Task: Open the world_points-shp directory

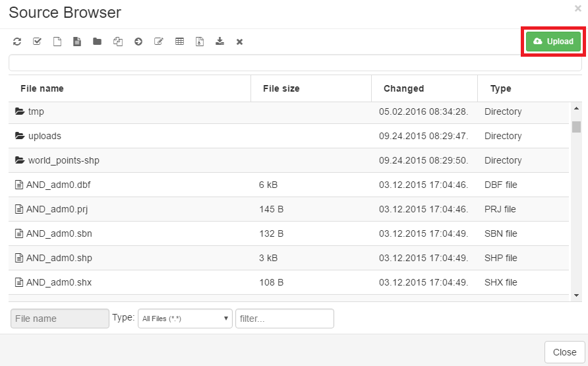Action: point(289,160)
